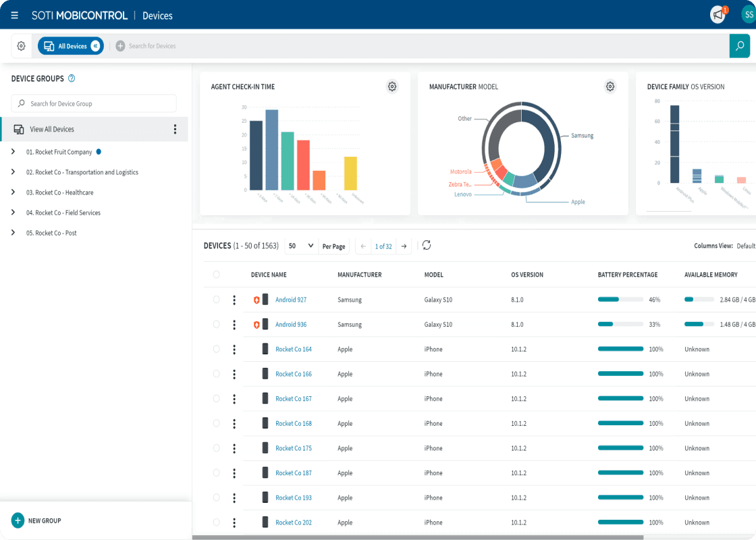Open actions menu for Rocket Co 175

pyautogui.click(x=234, y=448)
